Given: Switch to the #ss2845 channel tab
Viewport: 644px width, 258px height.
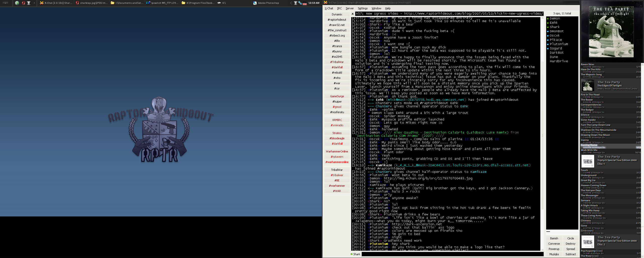Looking at the screenshot, I should pos(337,57).
